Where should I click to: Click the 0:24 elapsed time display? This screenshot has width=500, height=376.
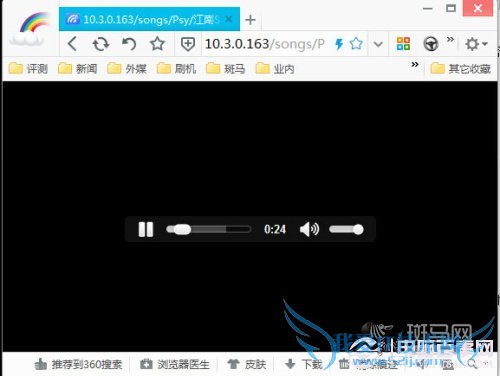pos(275,229)
